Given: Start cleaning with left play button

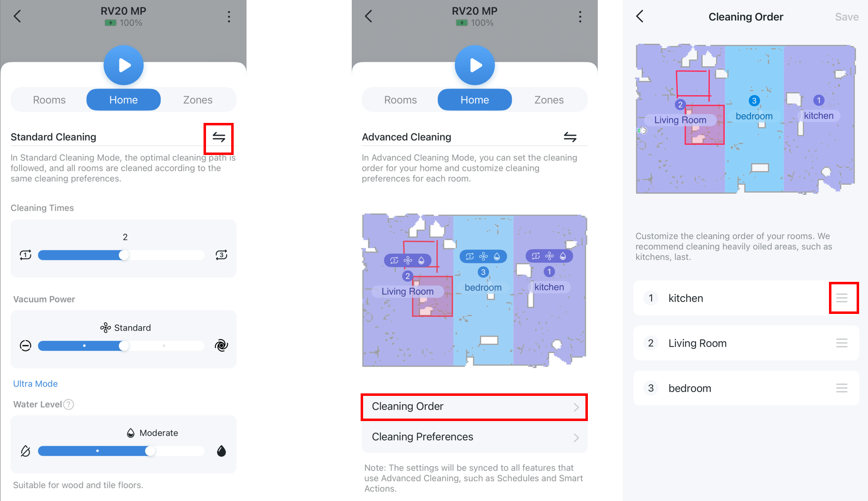Looking at the screenshot, I should 124,65.
